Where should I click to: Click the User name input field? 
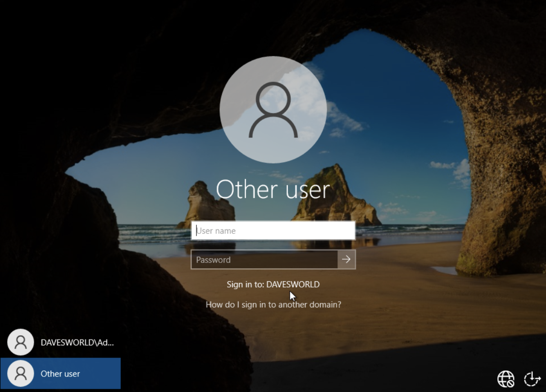pyautogui.click(x=273, y=231)
